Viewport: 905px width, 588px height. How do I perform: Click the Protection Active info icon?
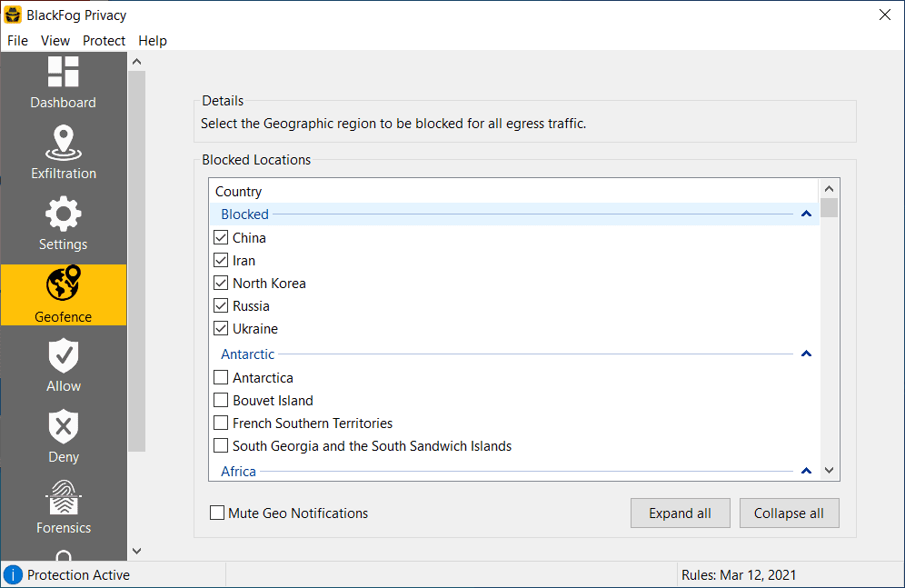point(13,574)
